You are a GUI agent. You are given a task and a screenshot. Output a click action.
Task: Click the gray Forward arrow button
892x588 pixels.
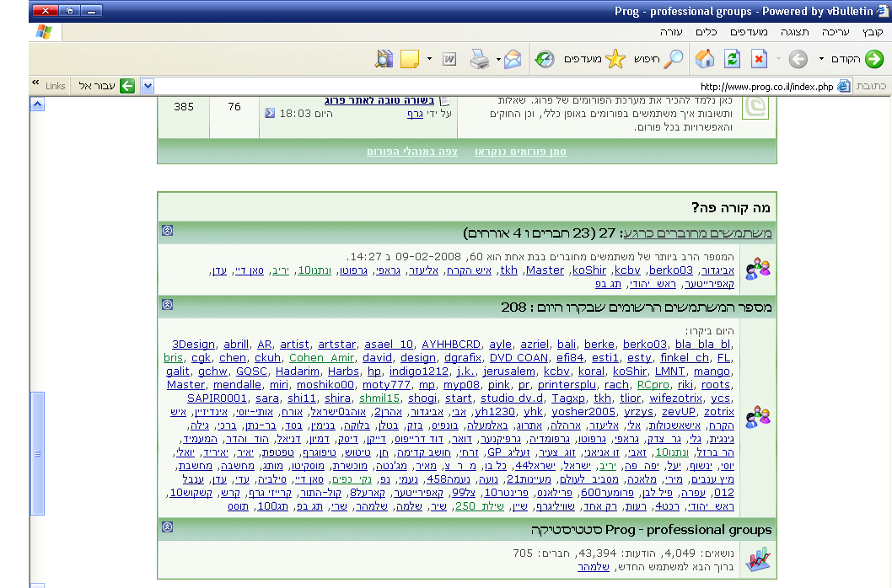pyautogui.click(x=798, y=59)
